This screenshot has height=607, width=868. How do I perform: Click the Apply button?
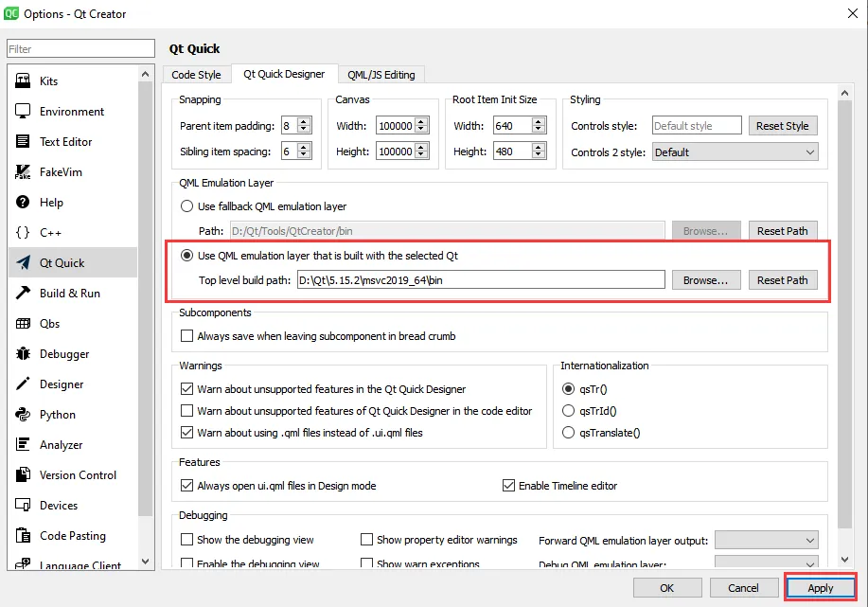tap(821, 588)
